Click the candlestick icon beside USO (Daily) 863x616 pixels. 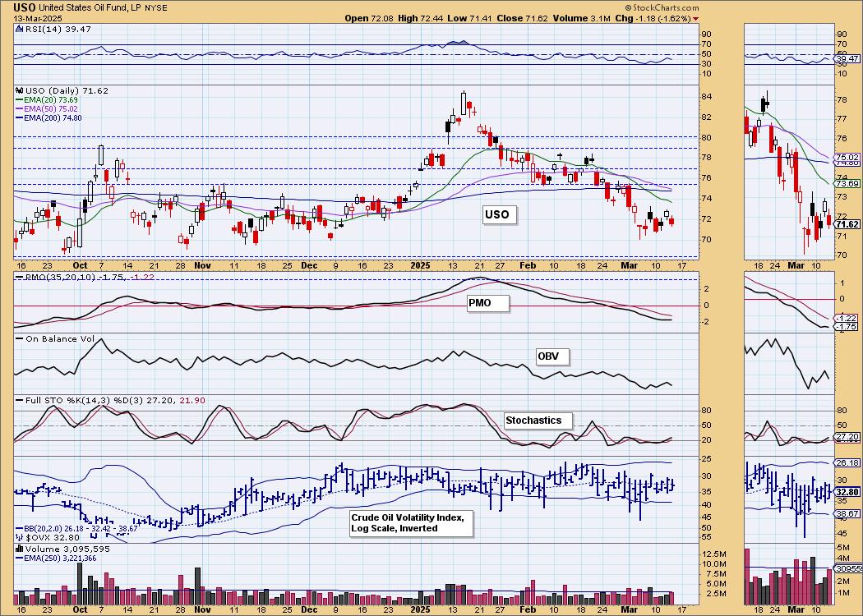[x=19, y=90]
